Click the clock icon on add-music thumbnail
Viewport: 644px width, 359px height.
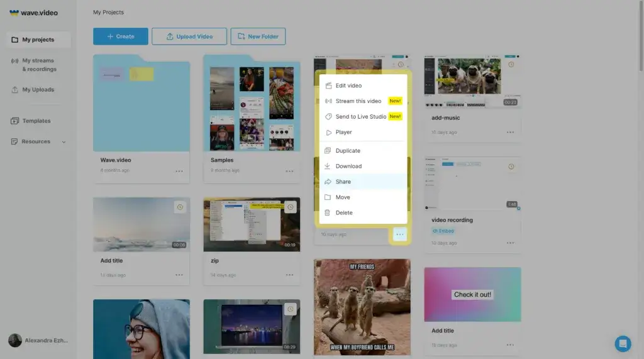pos(511,65)
